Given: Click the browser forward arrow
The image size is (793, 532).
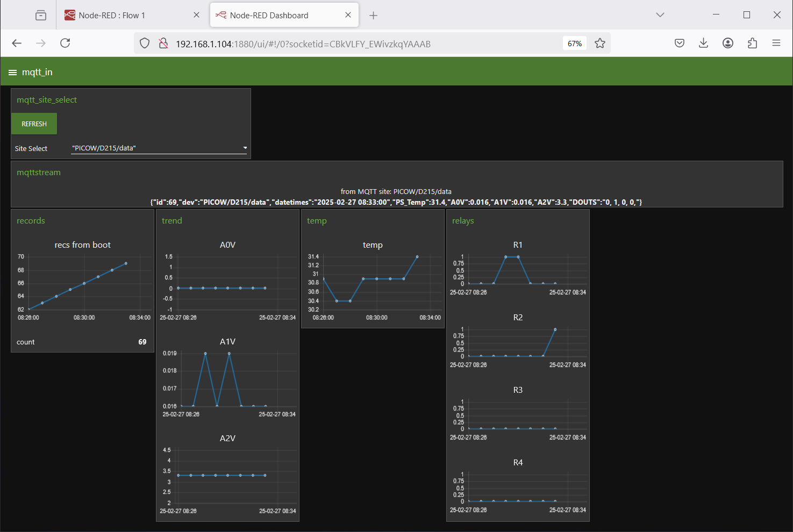Looking at the screenshot, I should (x=41, y=44).
